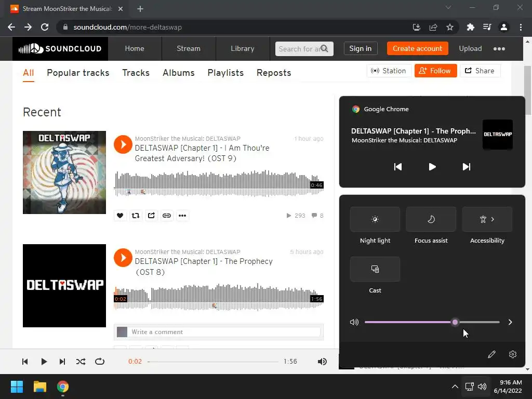Image resolution: width=532 pixels, height=399 pixels.
Task: Switch to the Reposts tab
Action: pyautogui.click(x=274, y=73)
